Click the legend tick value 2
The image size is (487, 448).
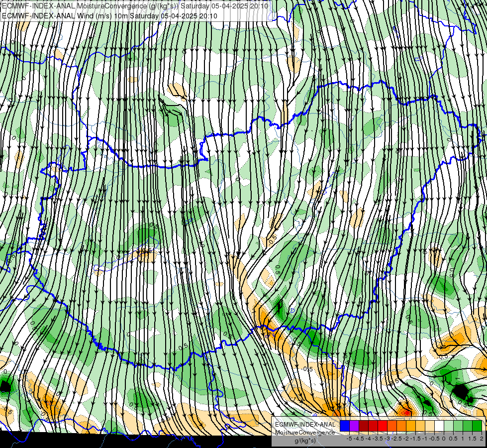[482, 439]
